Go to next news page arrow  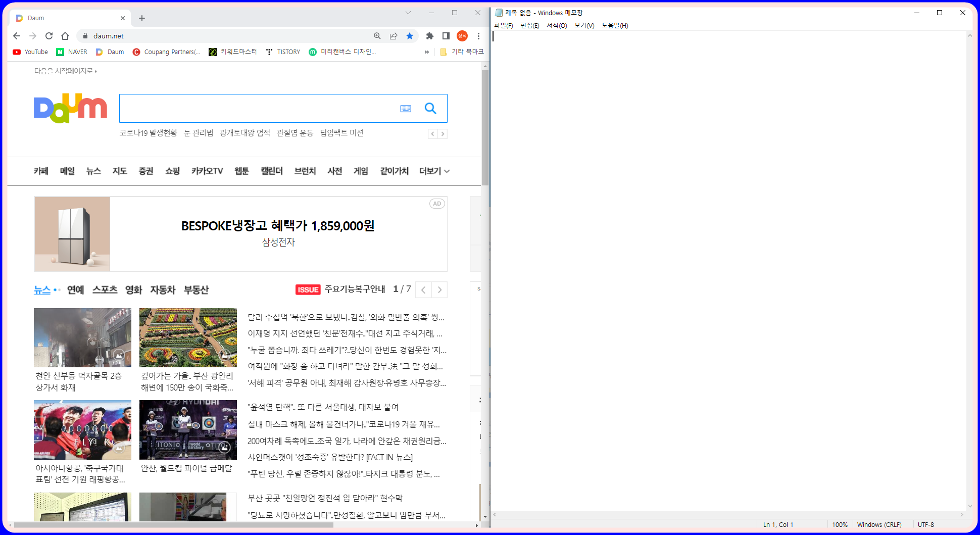point(439,290)
